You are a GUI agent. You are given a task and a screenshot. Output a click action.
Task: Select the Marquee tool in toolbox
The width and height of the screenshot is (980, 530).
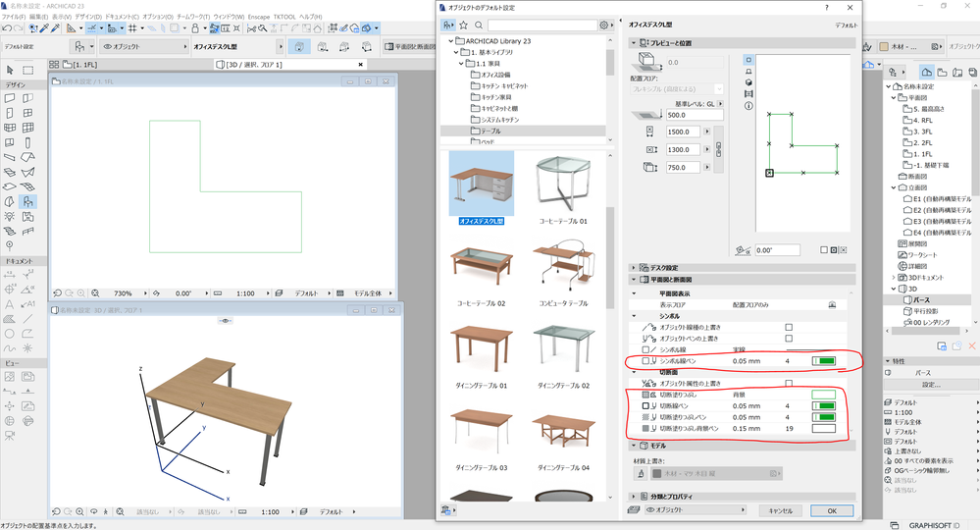(28, 70)
